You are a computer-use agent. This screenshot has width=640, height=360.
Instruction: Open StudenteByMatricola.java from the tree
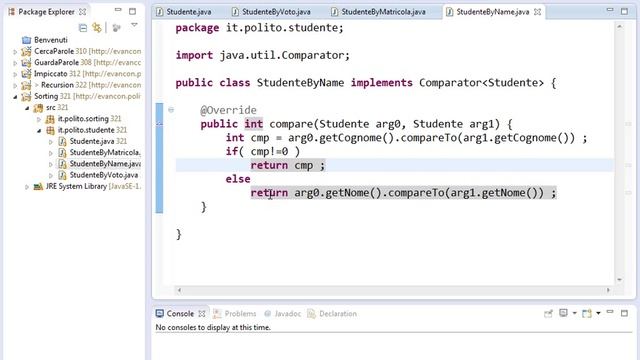pos(105,153)
